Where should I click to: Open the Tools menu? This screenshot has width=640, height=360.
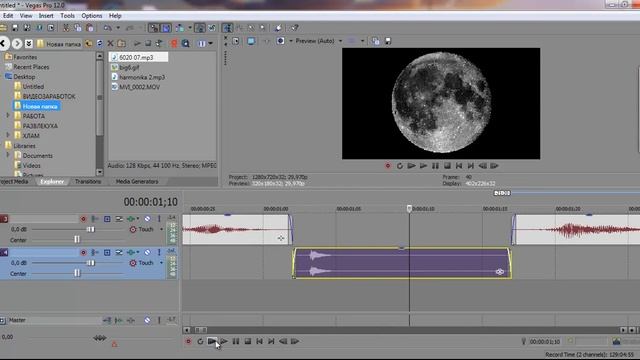pos(67,16)
